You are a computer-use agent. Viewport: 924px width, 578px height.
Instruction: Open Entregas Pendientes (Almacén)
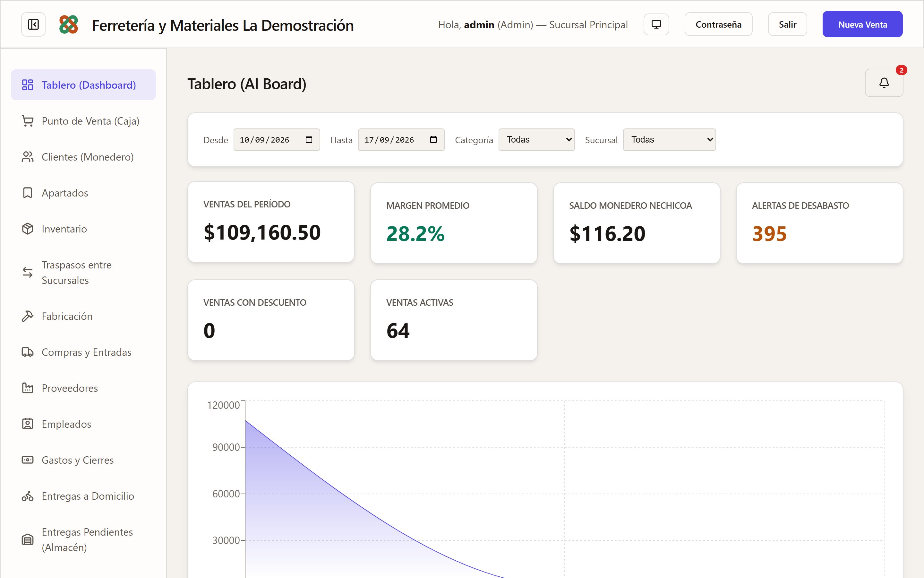pyautogui.click(x=83, y=539)
